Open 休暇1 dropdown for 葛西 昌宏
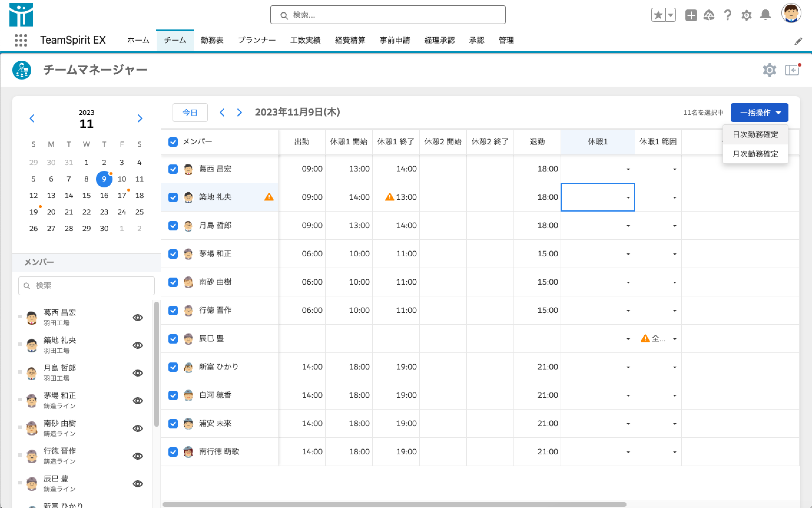 coord(628,169)
